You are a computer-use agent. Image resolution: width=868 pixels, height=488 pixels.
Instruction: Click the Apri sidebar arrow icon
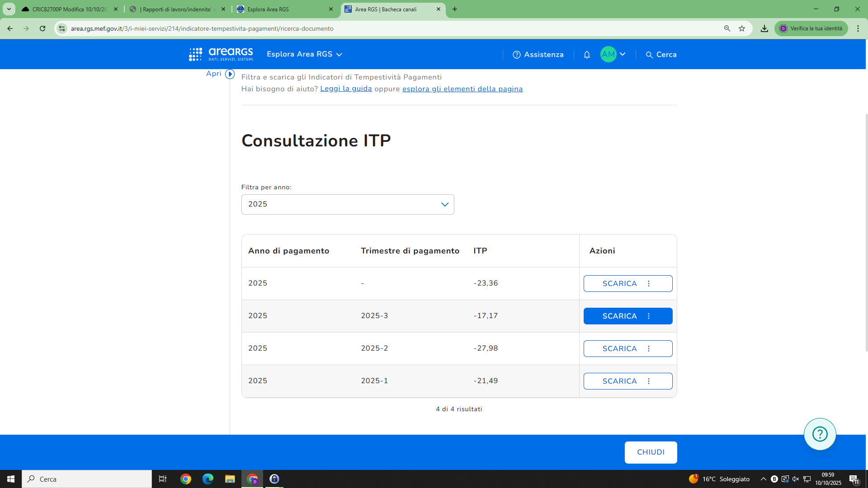(x=230, y=74)
